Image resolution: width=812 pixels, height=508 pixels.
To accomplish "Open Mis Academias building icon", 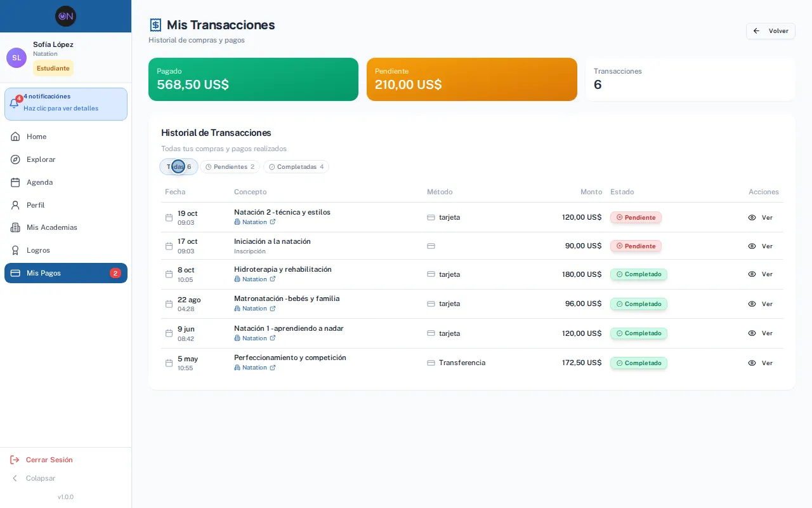I will (15, 227).
